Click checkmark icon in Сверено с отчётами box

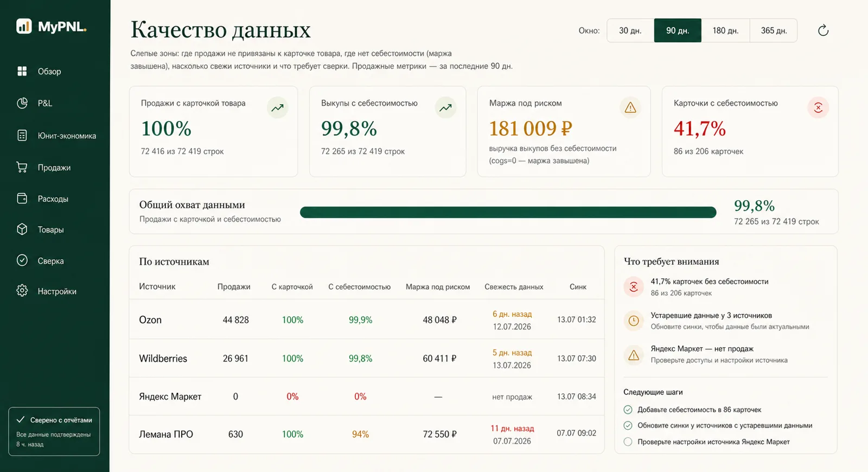pyautogui.click(x=21, y=419)
